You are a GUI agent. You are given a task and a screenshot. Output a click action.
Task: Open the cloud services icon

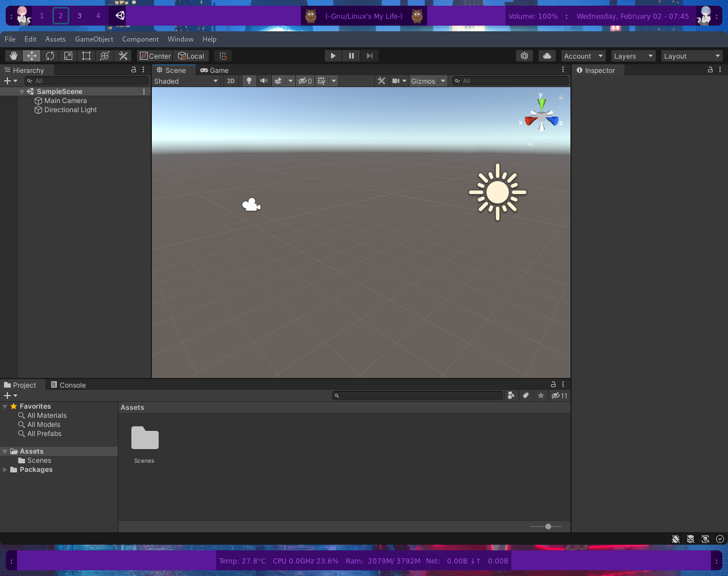[x=547, y=56]
